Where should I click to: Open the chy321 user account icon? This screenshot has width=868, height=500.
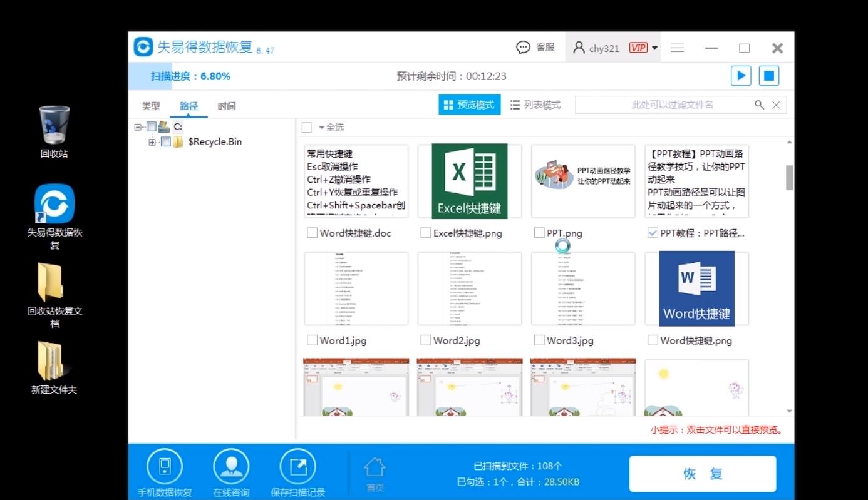pos(579,48)
